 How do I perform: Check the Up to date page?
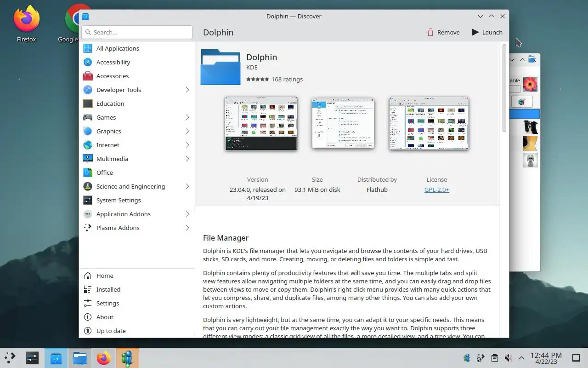tap(137, 331)
